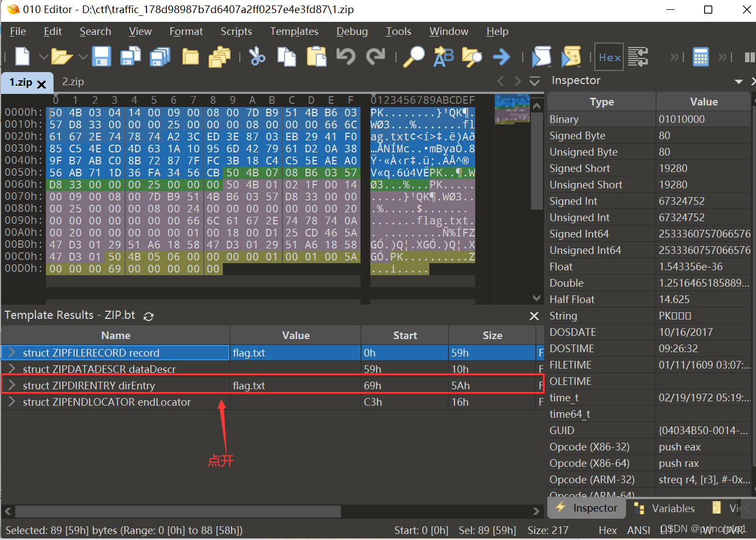The height and width of the screenshot is (540, 756).
Task: Open the Templates menu
Action: 294,31
